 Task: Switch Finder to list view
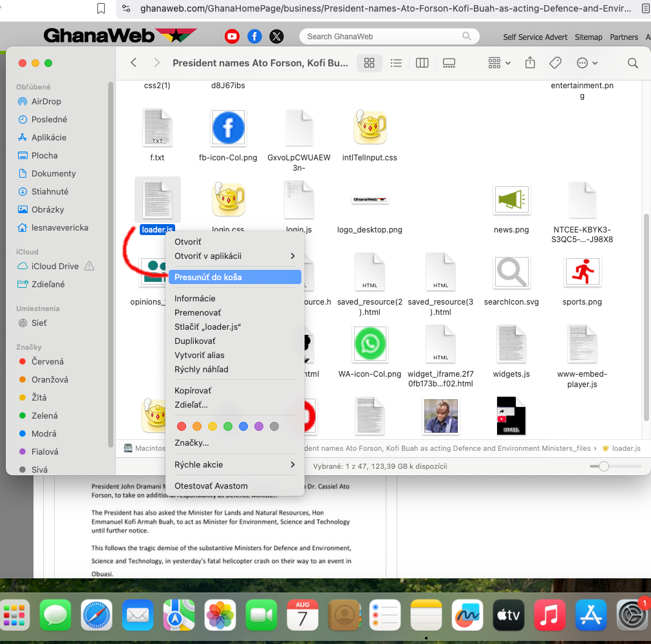coord(396,63)
